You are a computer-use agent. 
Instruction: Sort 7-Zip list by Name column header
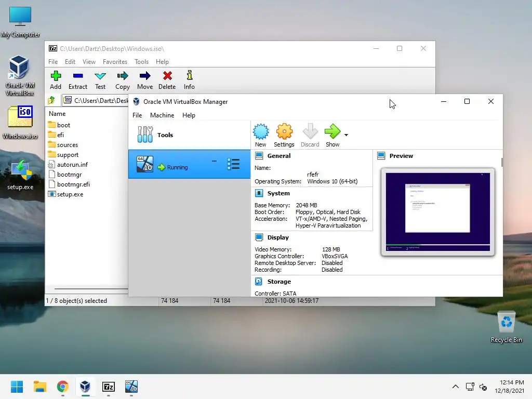click(x=57, y=114)
